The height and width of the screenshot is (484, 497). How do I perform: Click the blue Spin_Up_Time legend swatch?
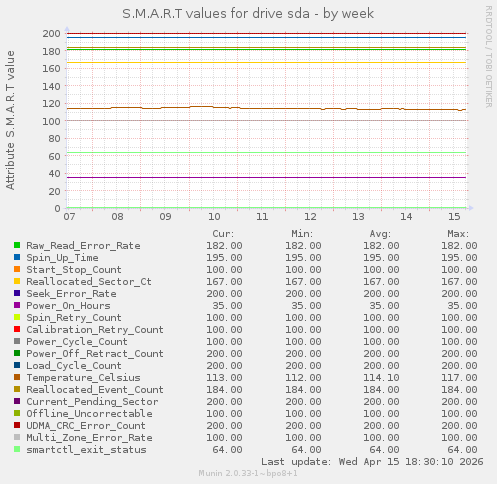[x=17, y=257]
